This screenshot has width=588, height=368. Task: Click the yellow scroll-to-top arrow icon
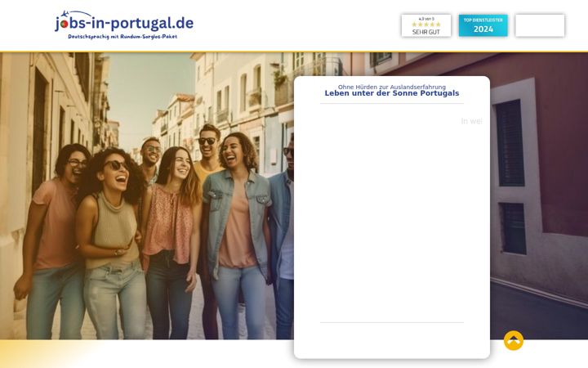coord(514,340)
